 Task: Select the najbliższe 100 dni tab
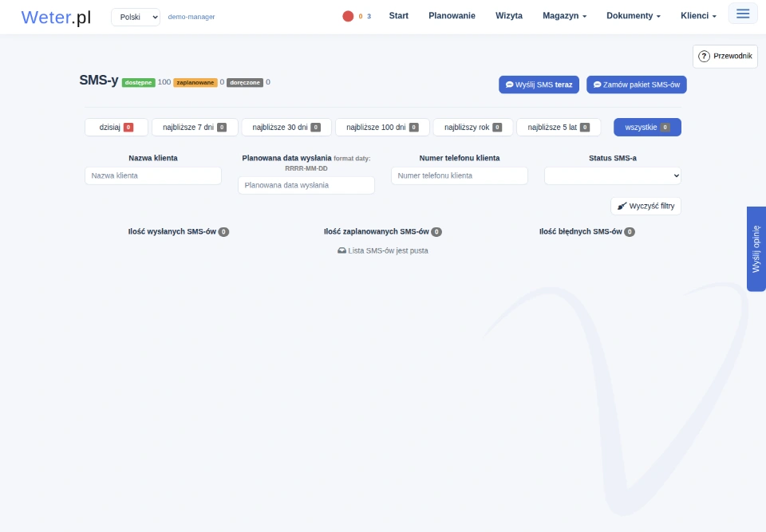[382, 127]
